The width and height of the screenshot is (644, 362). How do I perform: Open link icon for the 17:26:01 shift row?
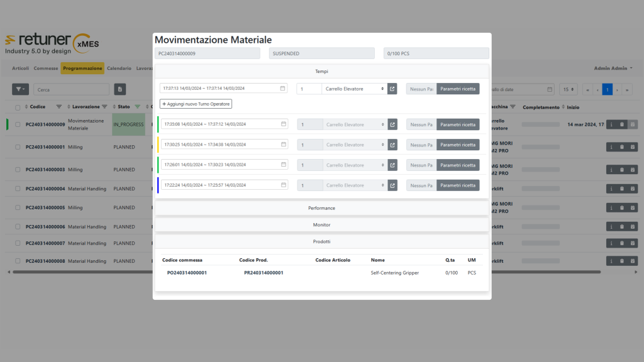click(x=392, y=165)
